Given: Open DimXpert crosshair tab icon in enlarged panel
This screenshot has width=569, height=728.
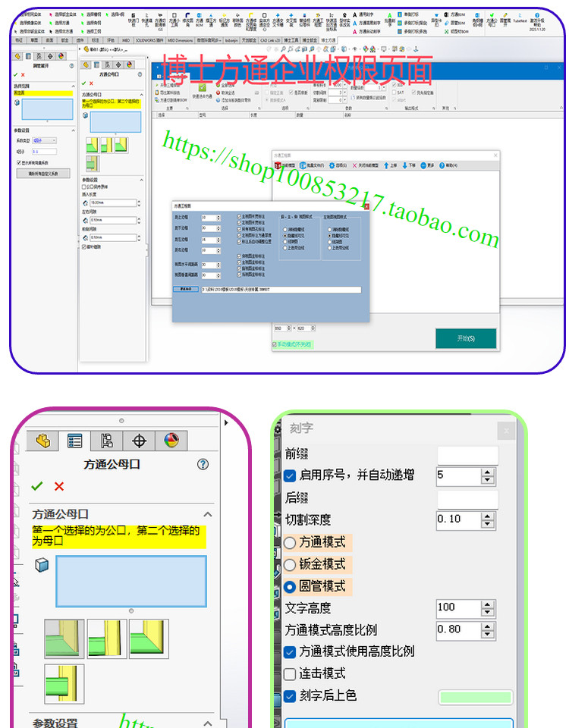Looking at the screenshot, I should pos(139,440).
